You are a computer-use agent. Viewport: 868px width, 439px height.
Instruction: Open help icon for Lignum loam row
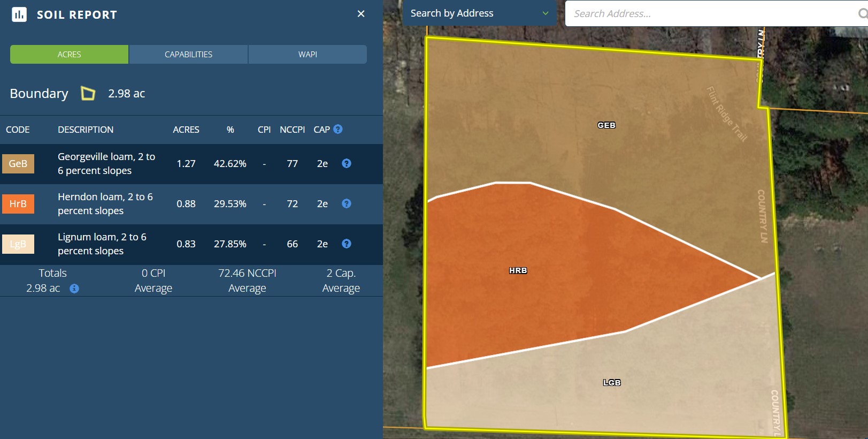(347, 244)
